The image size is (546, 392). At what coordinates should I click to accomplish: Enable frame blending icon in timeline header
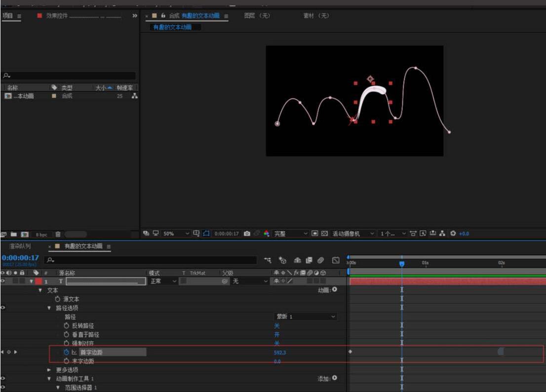(309, 260)
